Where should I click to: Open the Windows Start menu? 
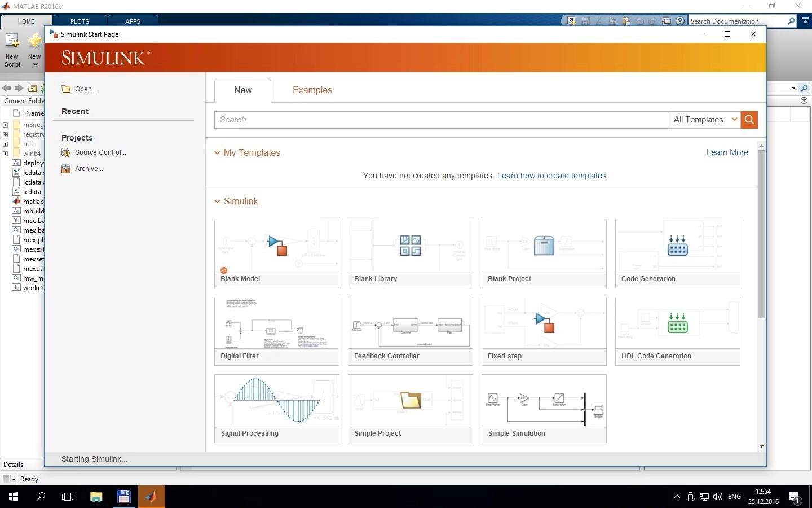point(14,497)
